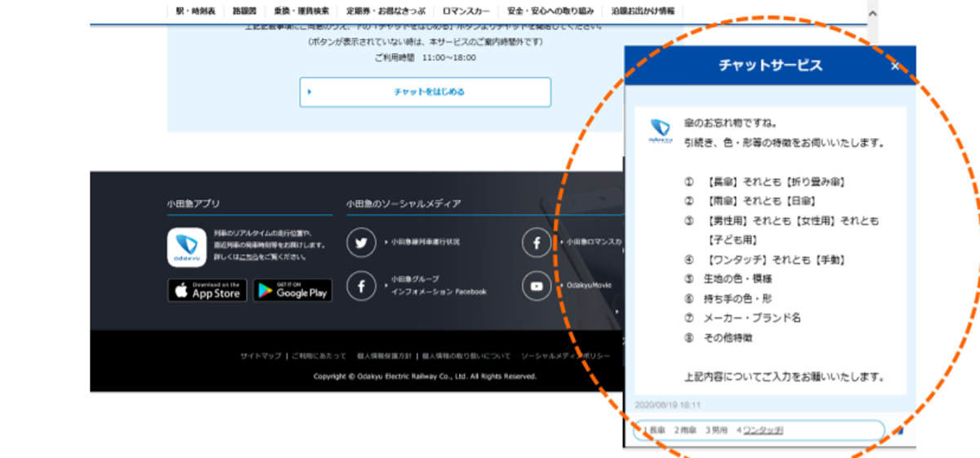Open the App Store download badge
Viewport: 980px width, 458px height.
click(x=207, y=291)
